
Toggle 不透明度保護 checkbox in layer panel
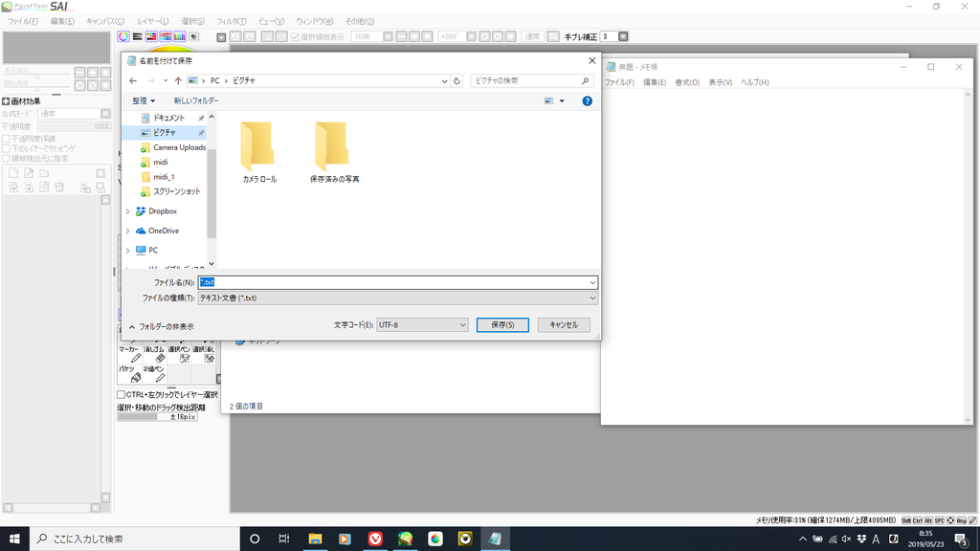[x=6, y=138]
